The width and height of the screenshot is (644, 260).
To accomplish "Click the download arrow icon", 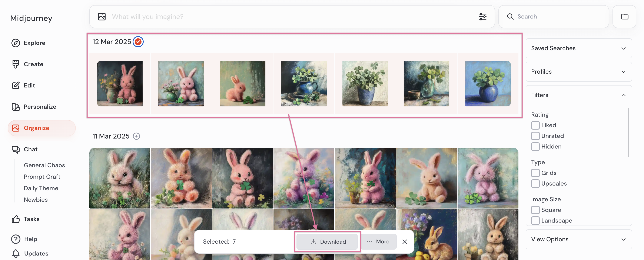I will point(313,241).
